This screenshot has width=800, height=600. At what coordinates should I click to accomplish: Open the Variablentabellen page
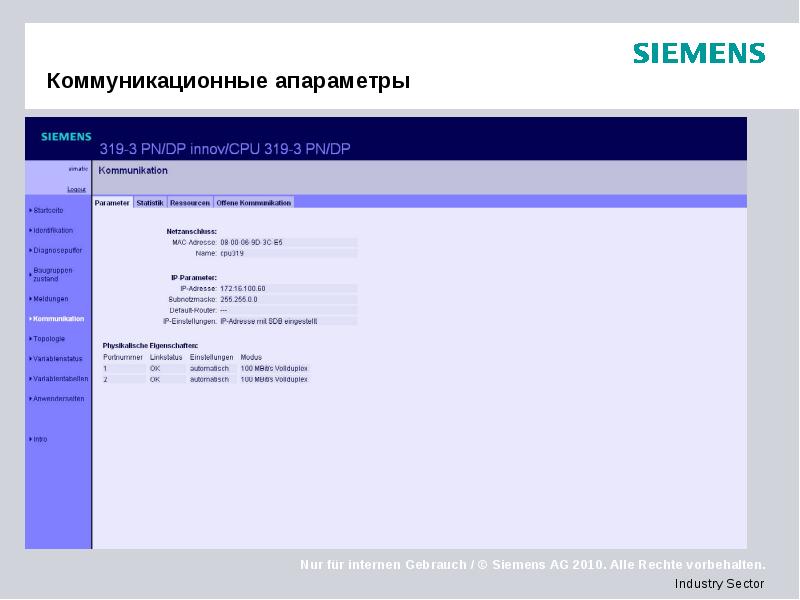click(x=60, y=379)
